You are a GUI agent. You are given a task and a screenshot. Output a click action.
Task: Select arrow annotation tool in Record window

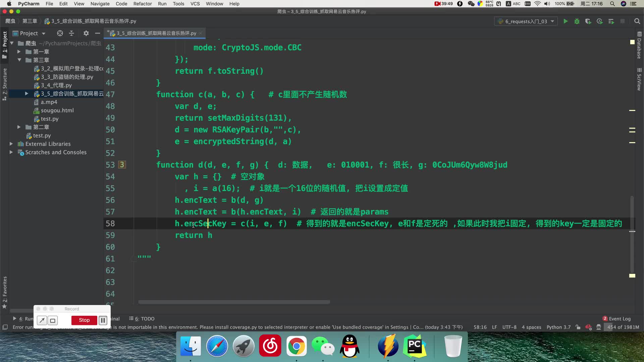tap(42, 320)
